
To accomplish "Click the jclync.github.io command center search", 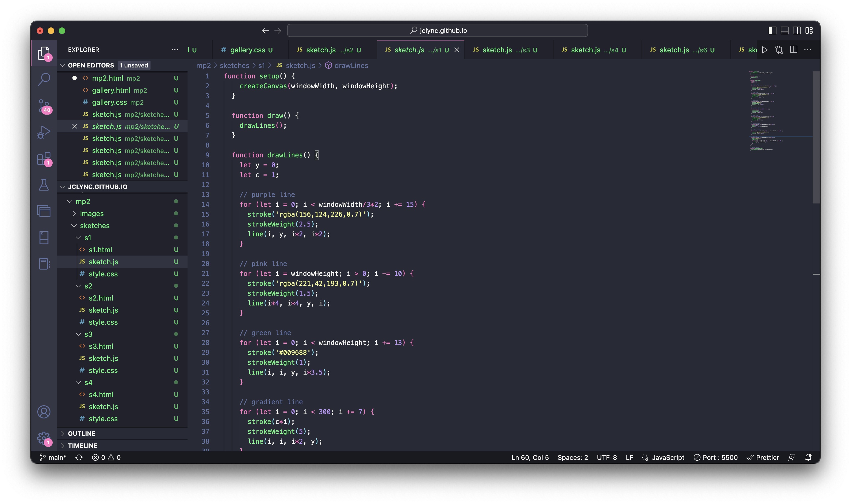I will point(437,30).
